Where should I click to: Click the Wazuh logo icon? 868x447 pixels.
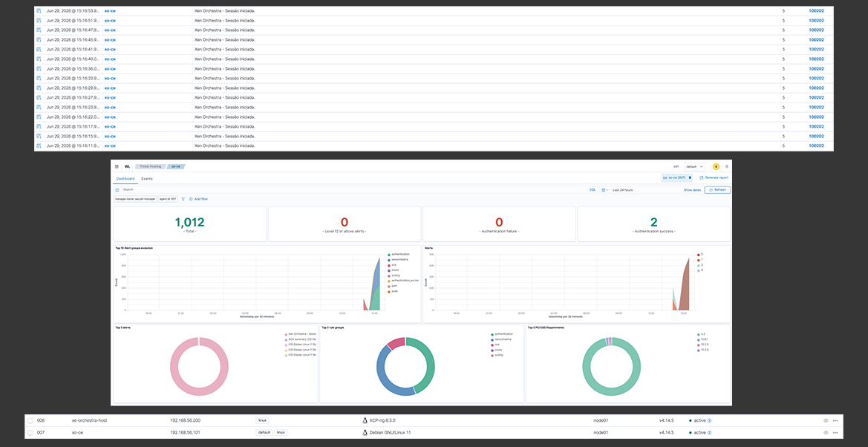pyautogui.click(x=127, y=166)
